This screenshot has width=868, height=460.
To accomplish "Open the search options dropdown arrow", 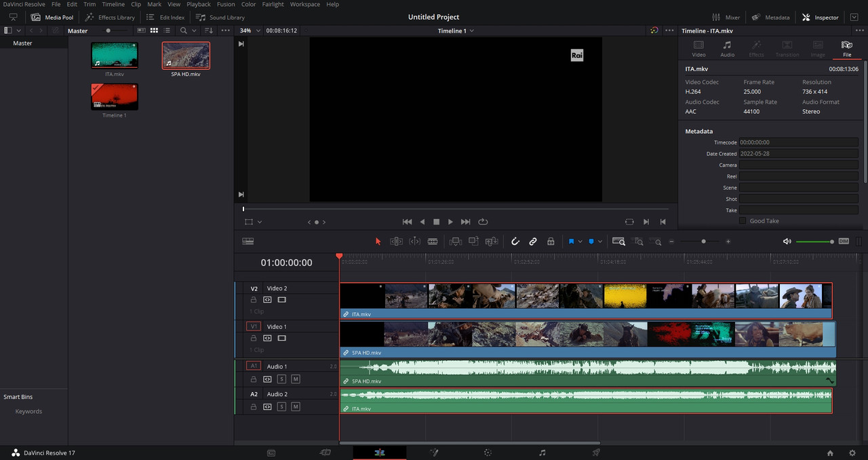I will (x=194, y=31).
